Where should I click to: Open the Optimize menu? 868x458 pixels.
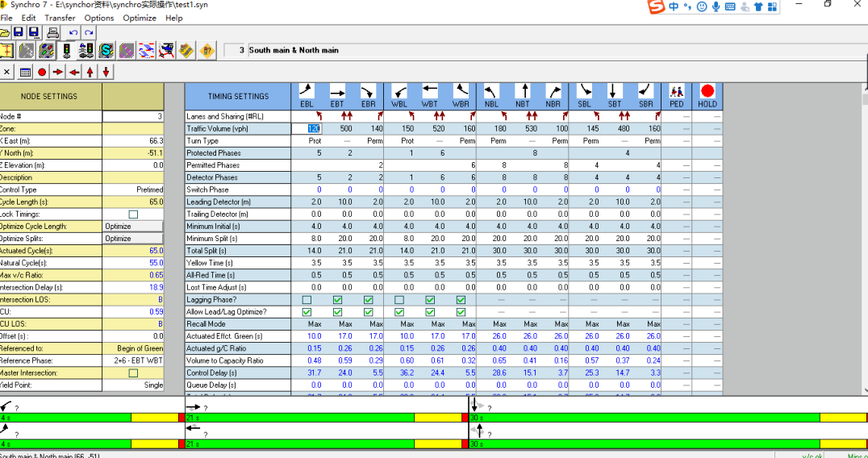140,18
